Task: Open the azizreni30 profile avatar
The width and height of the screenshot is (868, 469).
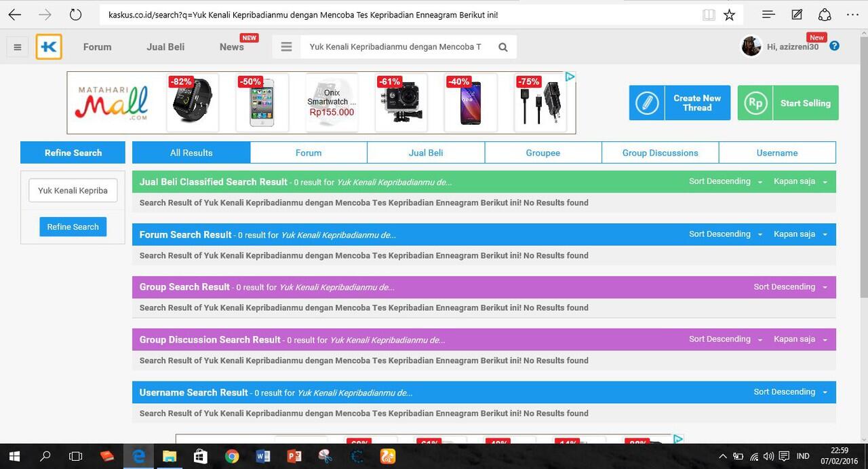Action: click(x=751, y=46)
